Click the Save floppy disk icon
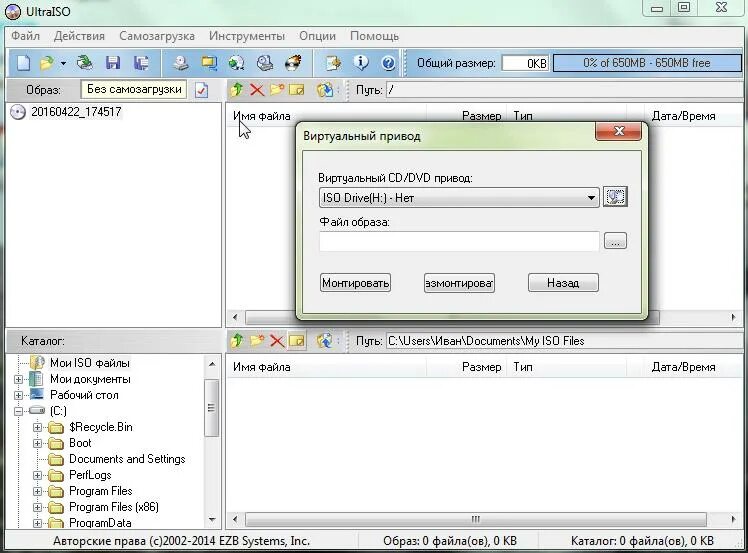Viewport: 748px width, 553px height. (x=113, y=63)
